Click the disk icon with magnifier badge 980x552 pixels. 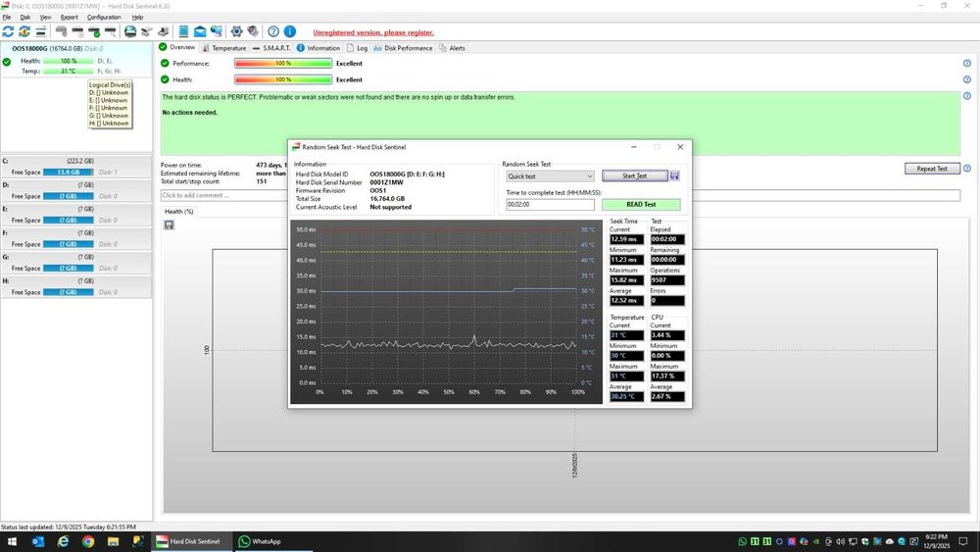click(x=110, y=31)
